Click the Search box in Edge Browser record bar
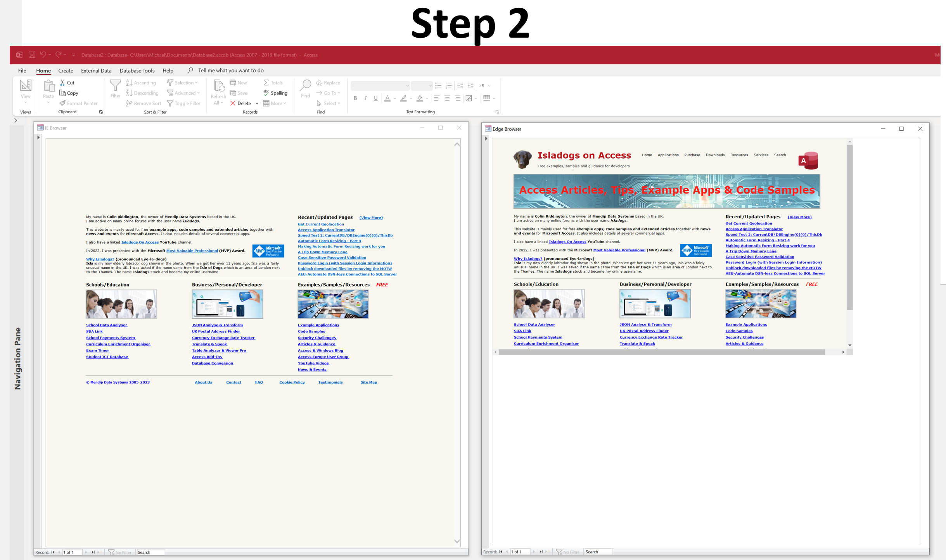 (x=598, y=552)
